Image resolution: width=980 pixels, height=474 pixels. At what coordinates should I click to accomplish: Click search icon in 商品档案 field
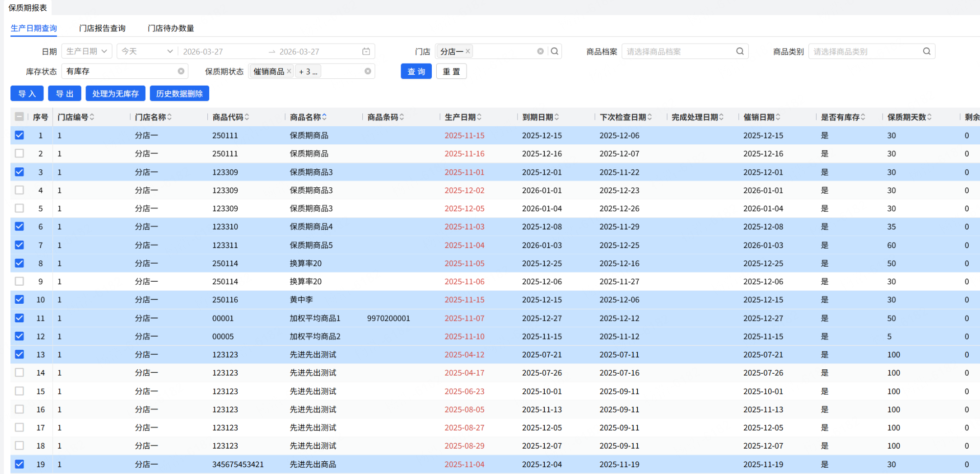[x=740, y=51]
